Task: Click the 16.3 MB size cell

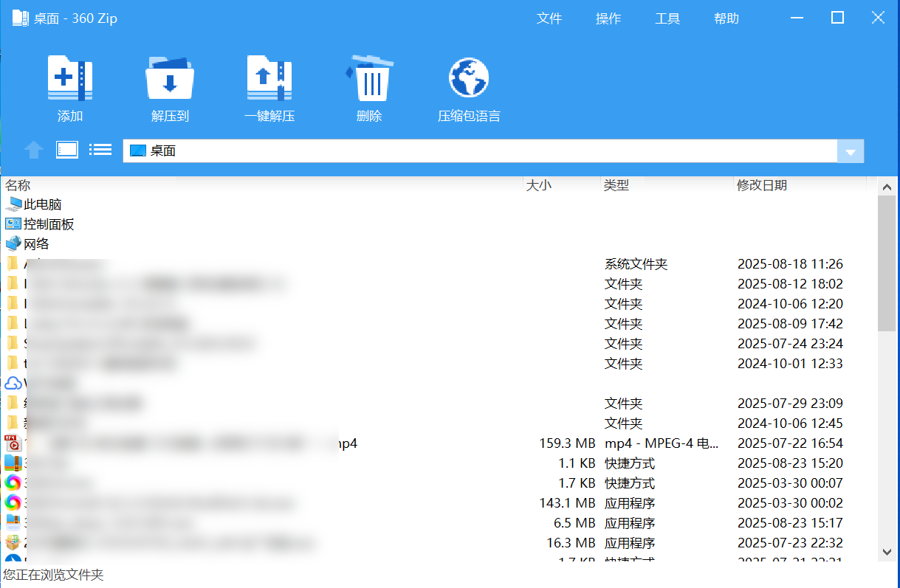Action: coord(571,543)
